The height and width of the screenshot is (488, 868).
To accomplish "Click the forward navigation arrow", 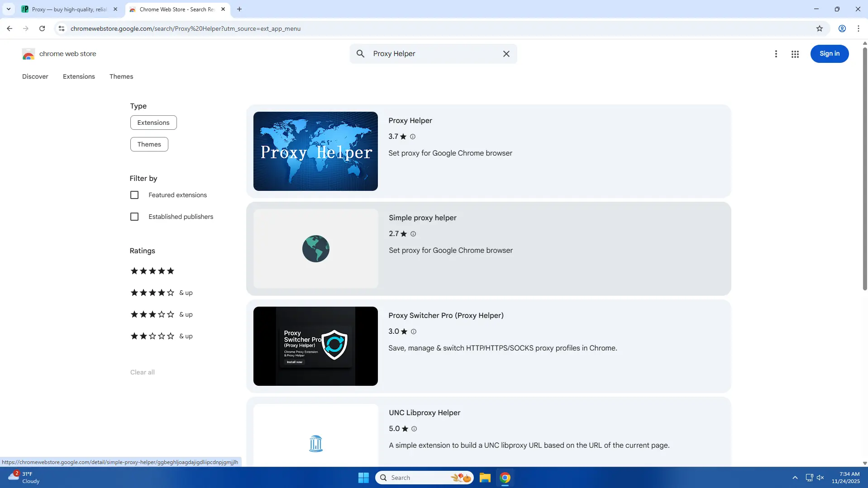I will tap(26, 28).
